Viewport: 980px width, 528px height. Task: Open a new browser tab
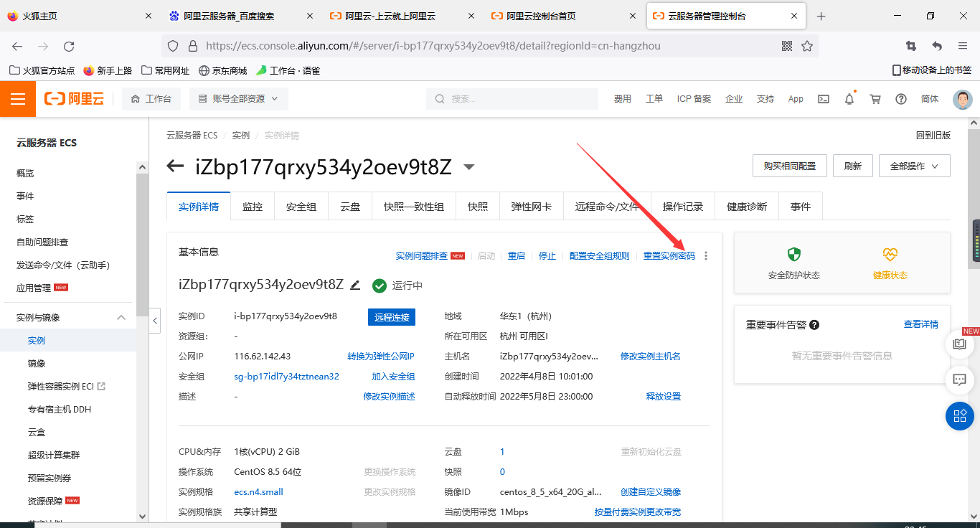pyautogui.click(x=821, y=16)
